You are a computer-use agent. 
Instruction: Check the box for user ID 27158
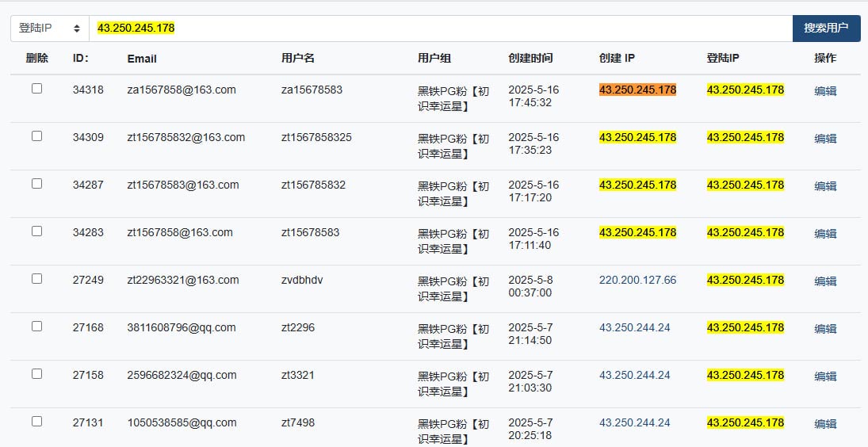[37, 374]
